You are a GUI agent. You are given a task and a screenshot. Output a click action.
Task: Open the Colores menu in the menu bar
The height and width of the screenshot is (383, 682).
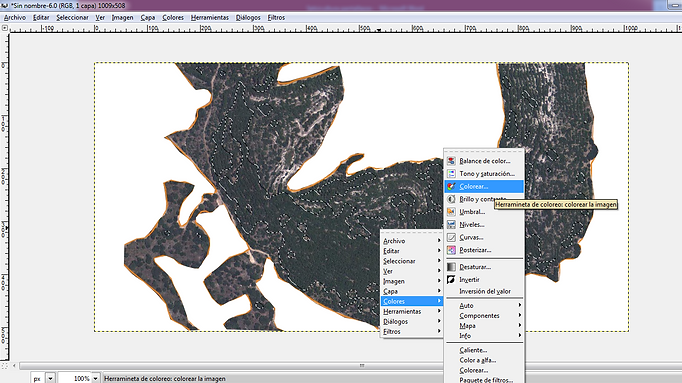pos(173,17)
